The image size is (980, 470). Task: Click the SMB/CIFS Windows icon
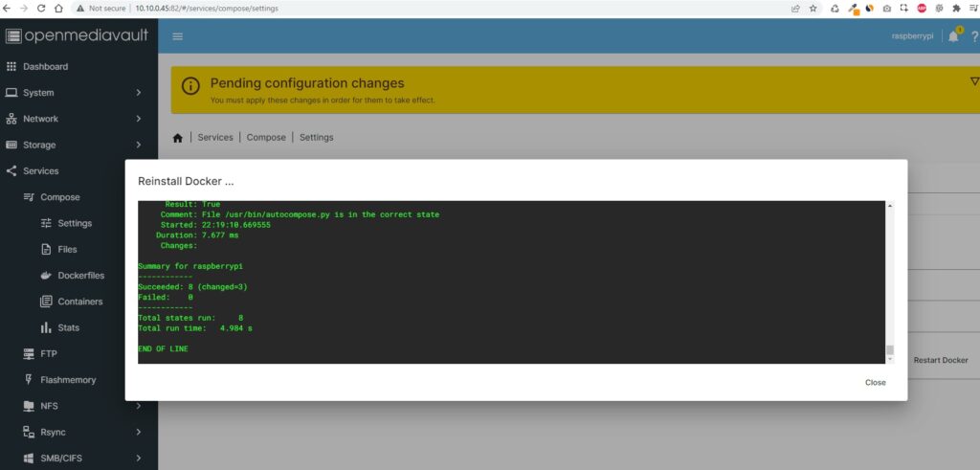[29, 459]
